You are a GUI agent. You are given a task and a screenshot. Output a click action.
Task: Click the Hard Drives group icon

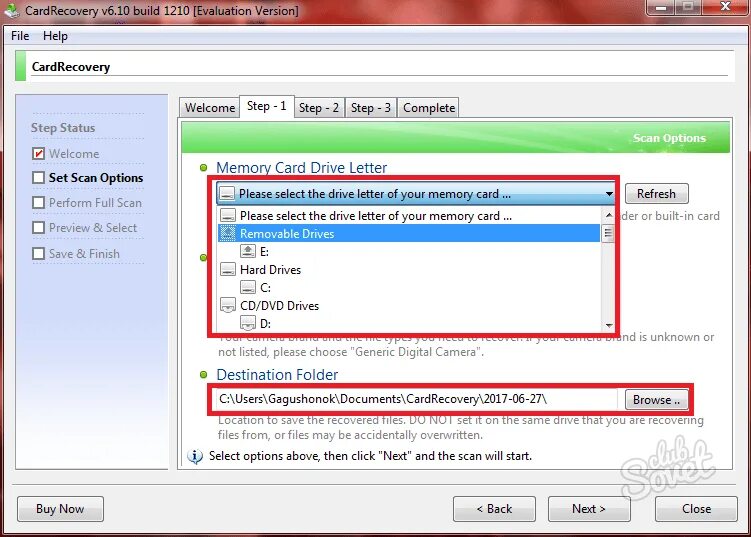coord(228,269)
